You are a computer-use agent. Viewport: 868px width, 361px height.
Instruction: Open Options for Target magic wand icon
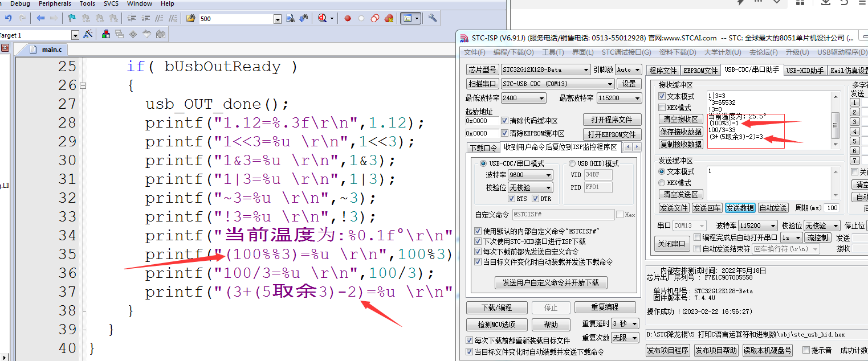88,34
